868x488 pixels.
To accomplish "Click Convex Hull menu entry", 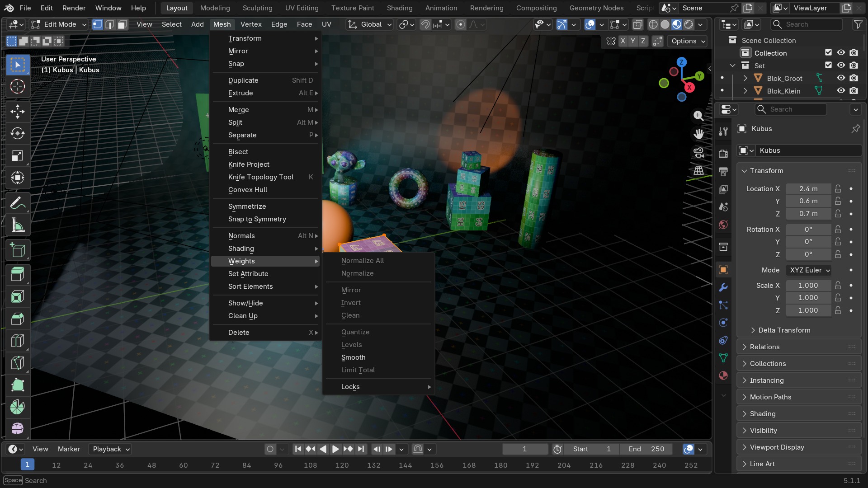I will point(265,190).
